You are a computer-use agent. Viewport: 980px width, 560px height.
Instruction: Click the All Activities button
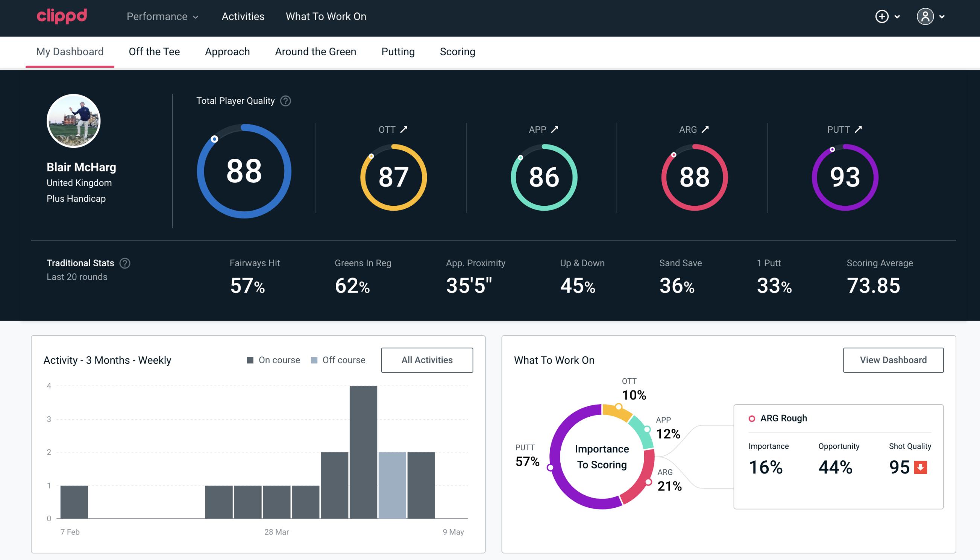[427, 360]
